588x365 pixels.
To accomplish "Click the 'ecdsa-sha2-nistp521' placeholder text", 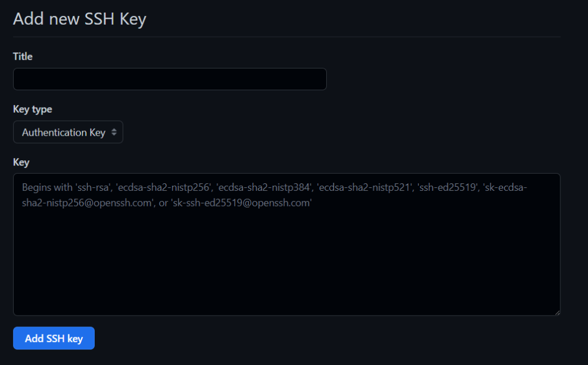I will coord(365,187).
